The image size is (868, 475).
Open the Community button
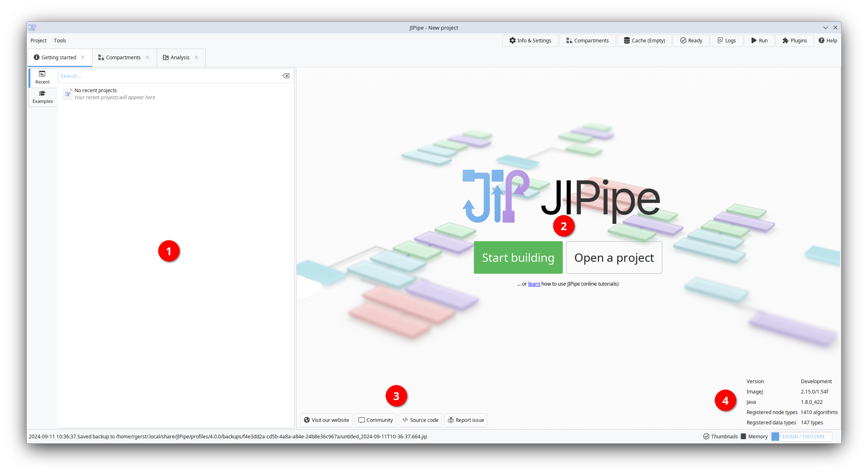375,420
